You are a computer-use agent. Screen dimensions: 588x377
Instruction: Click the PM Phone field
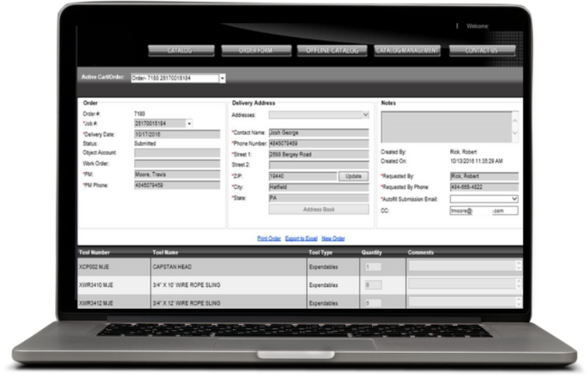[177, 185]
